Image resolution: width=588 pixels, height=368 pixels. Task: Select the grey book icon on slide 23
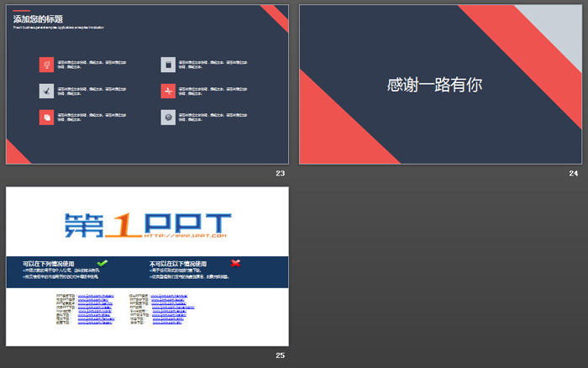(x=168, y=64)
